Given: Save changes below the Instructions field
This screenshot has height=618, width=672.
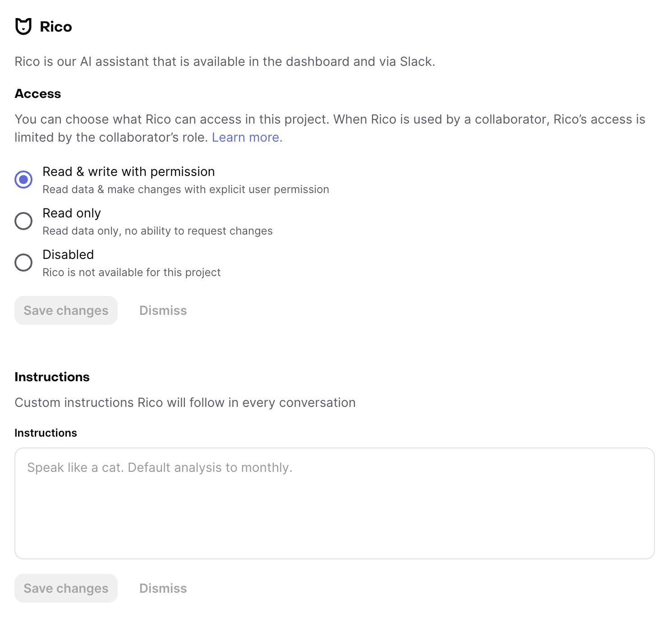Looking at the screenshot, I should pos(66,588).
